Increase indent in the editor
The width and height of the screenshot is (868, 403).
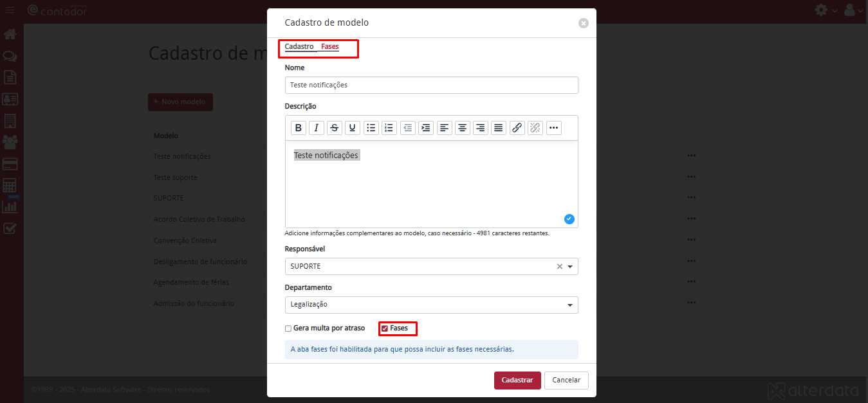pos(425,128)
